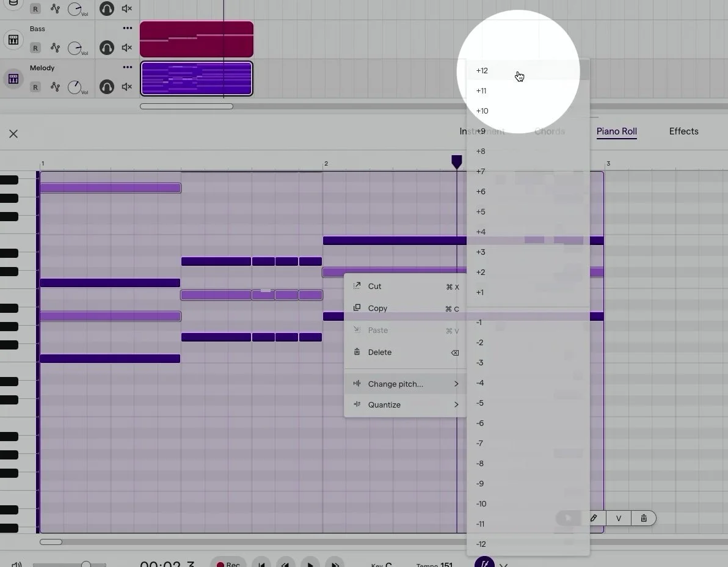Choose Delete from the context menu
Screen dimensions: 728x567
tap(405, 353)
